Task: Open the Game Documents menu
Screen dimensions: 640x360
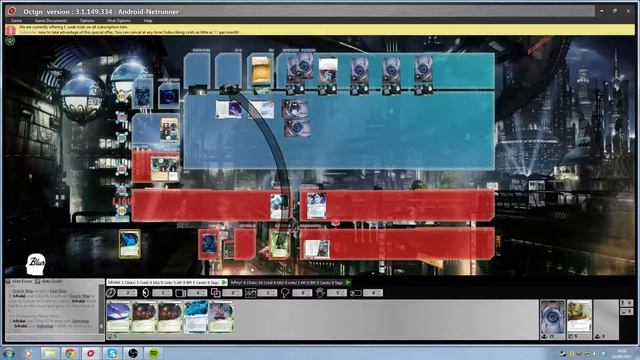Action: point(51,20)
